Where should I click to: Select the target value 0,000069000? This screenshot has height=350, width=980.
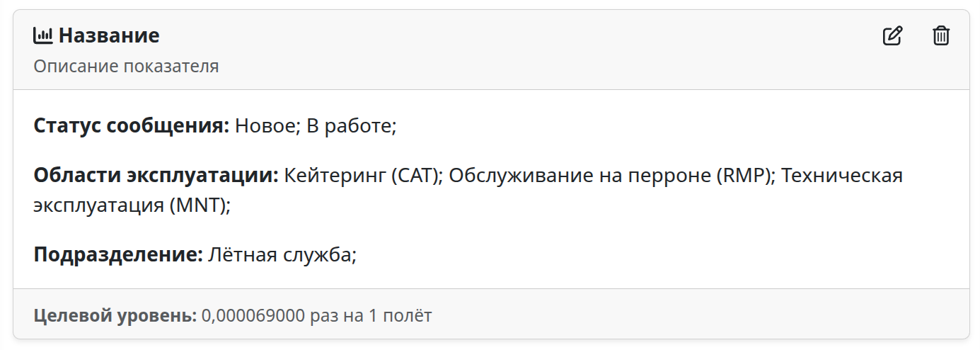click(x=253, y=315)
